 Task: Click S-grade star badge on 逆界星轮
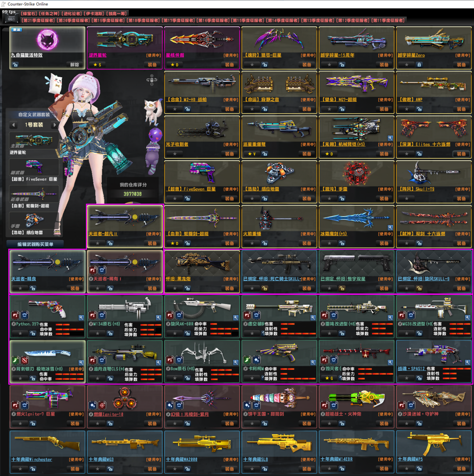[x=97, y=64]
